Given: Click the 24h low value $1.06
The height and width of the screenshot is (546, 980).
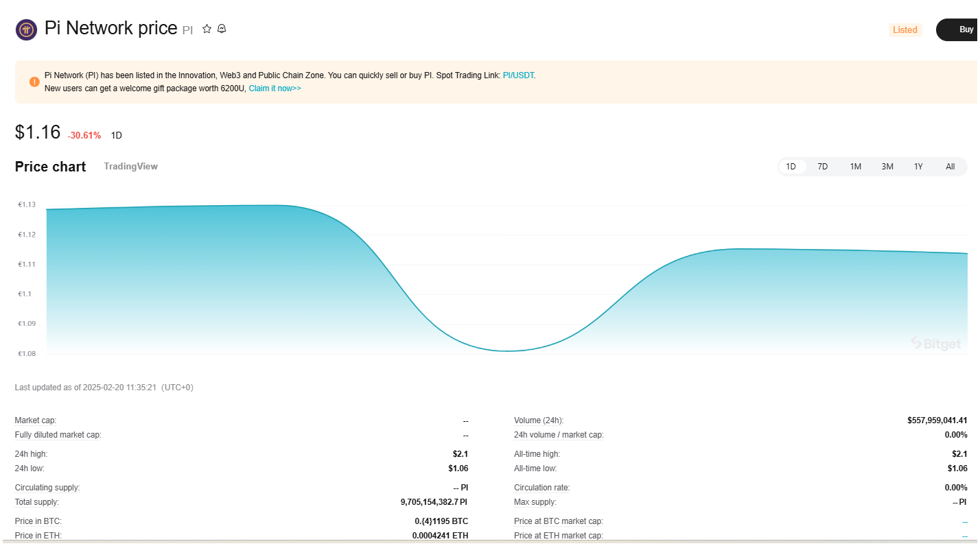Looking at the screenshot, I should pyautogui.click(x=458, y=468).
